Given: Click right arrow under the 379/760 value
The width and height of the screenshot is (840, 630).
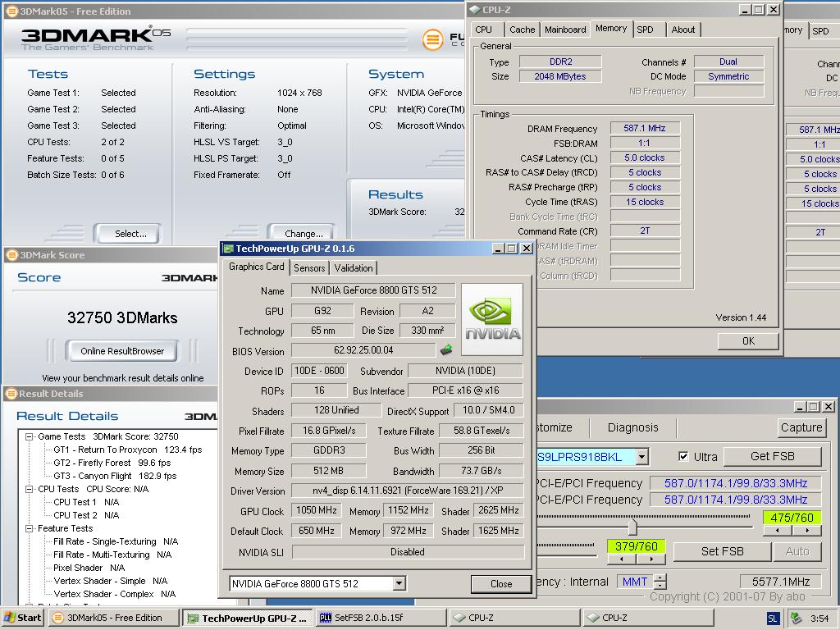Looking at the screenshot, I should (651, 559).
